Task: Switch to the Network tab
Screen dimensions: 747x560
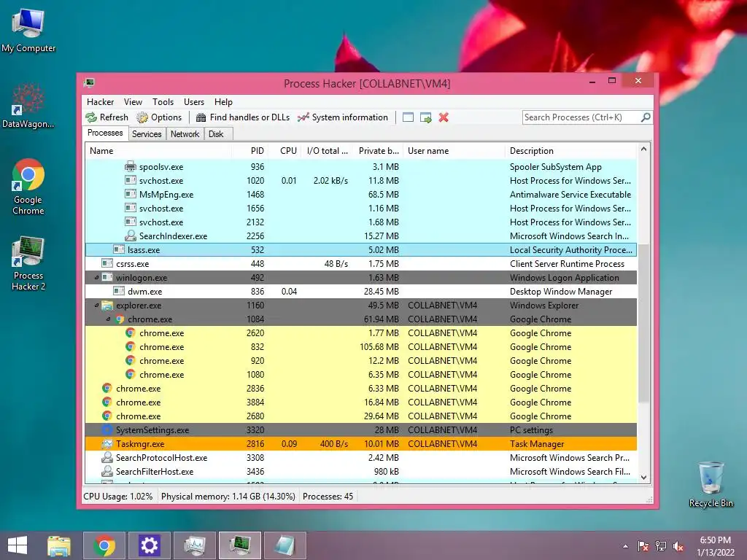Action: (185, 134)
